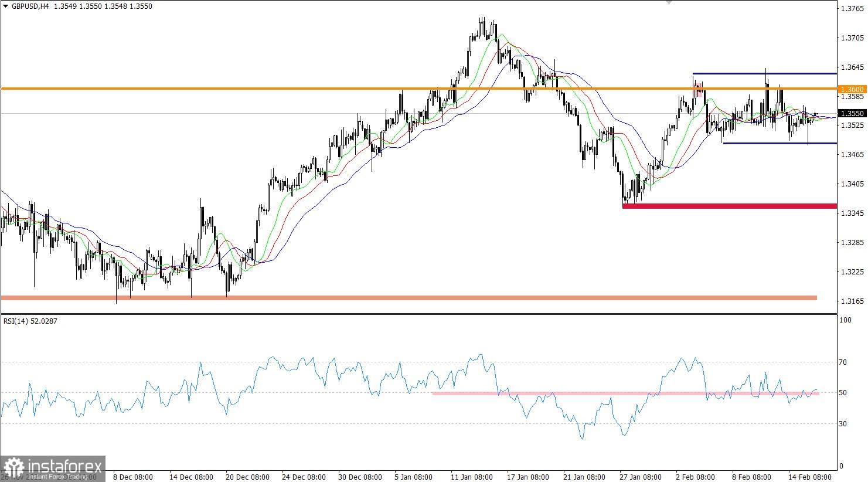Click the 24 Dec 08:00 time label
Image resolution: width=868 pixels, height=482 pixels.
pos(304,477)
